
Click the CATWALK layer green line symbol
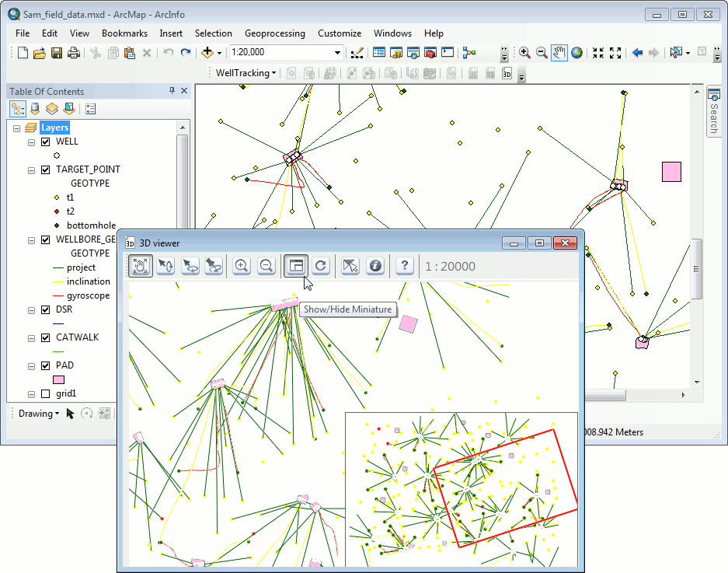pyautogui.click(x=58, y=351)
